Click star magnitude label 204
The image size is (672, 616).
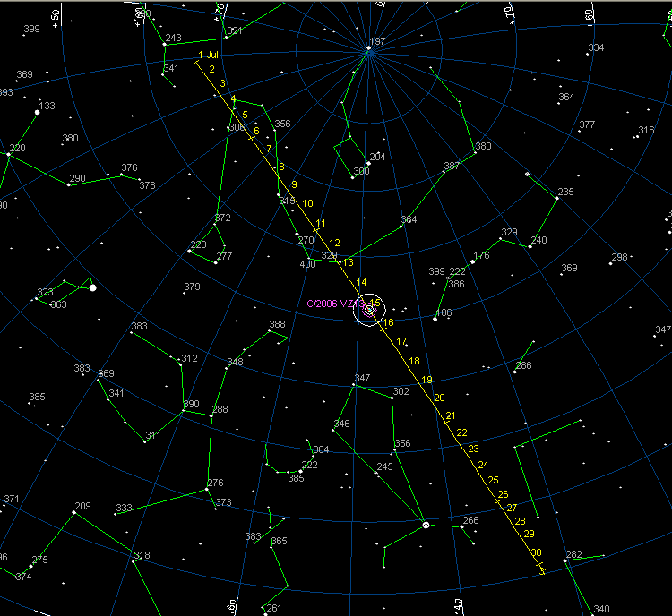coord(377,157)
